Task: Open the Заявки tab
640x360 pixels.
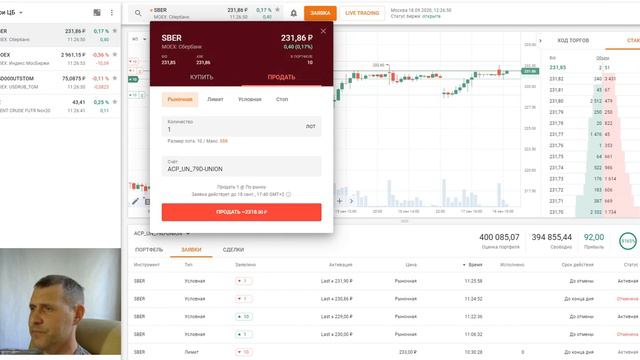Action: (x=191, y=249)
